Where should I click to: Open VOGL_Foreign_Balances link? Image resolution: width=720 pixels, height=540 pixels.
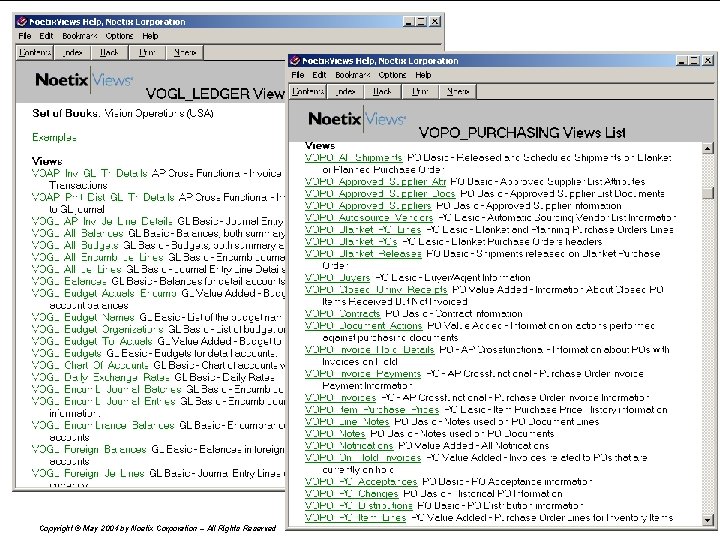coord(89,449)
